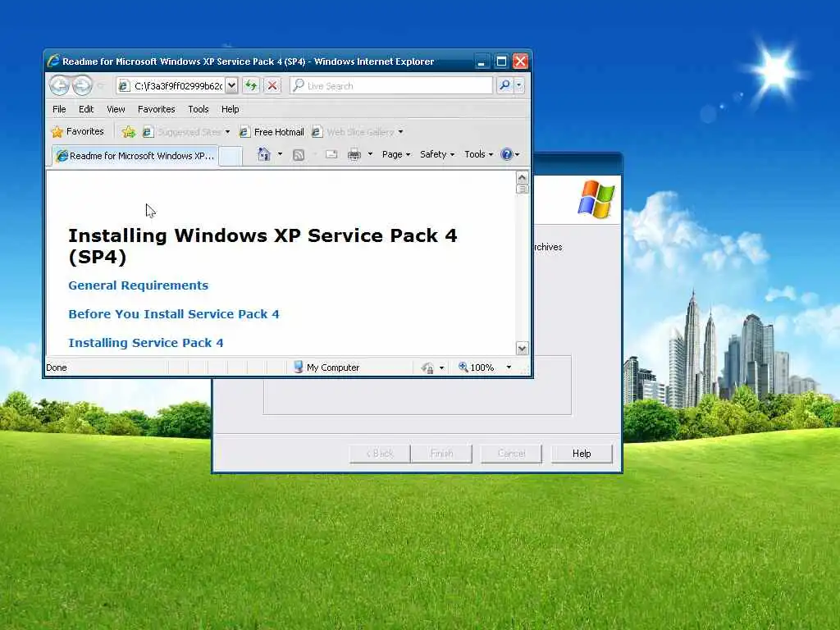Screen dimensions: 840x630
Task: Click the IE Forward navigation button
Action: [x=81, y=85]
